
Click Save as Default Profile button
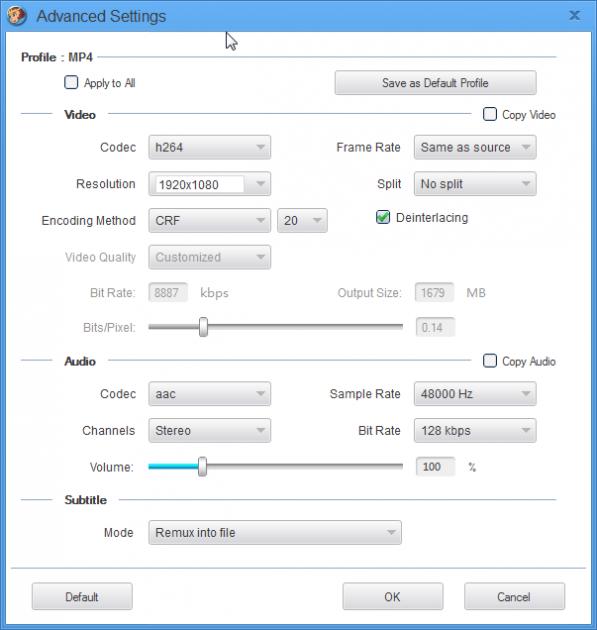[435, 83]
